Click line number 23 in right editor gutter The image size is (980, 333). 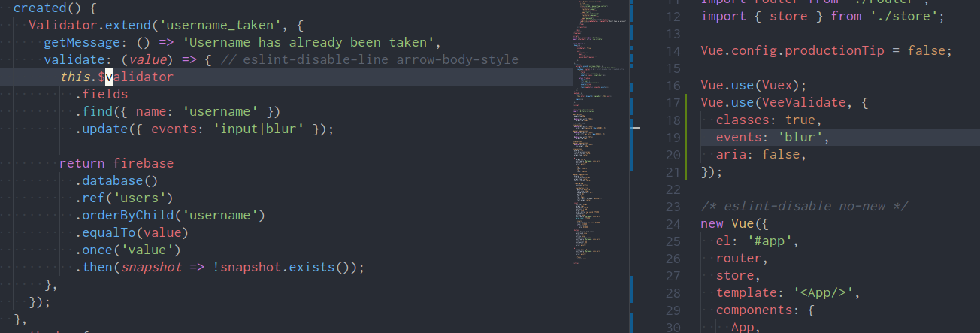pos(673,207)
